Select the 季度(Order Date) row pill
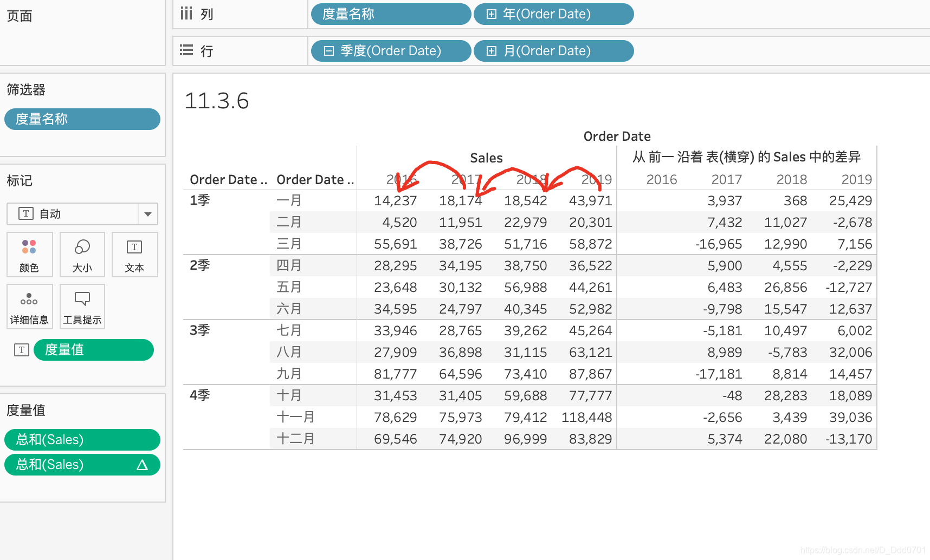930x560 pixels. pyautogui.click(x=391, y=51)
